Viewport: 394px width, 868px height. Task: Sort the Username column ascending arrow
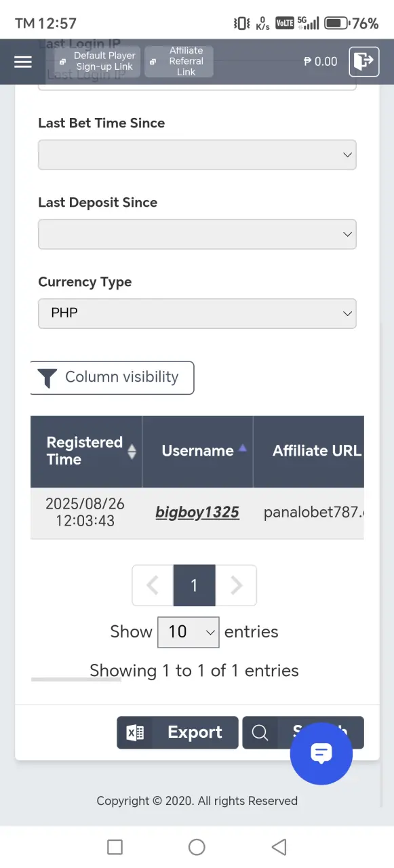point(242,448)
